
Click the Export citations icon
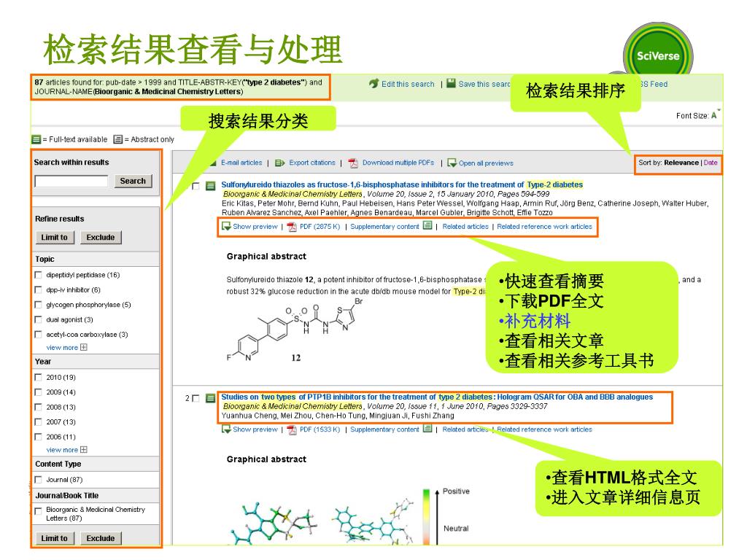(279, 163)
